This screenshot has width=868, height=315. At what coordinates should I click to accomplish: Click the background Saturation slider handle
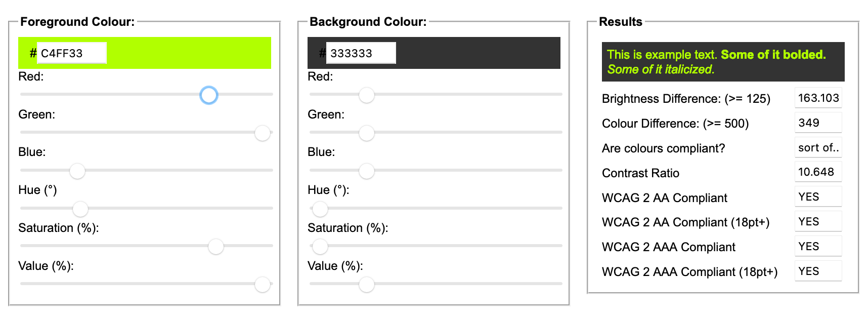pyautogui.click(x=320, y=246)
